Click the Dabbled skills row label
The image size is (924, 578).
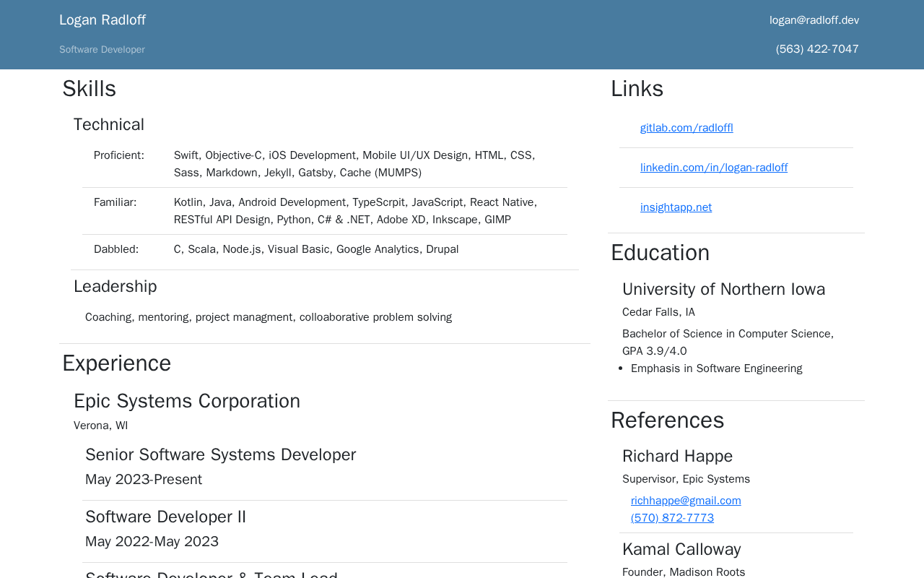[116, 249]
